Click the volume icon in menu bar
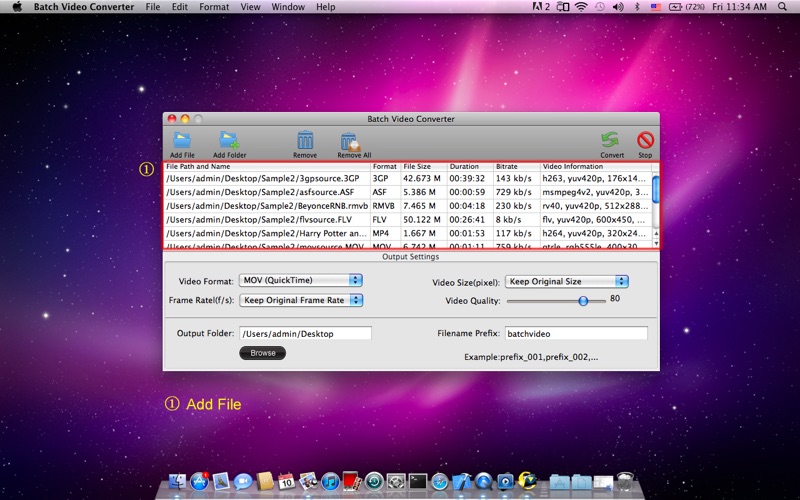The height and width of the screenshot is (500, 800). (x=618, y=7)
